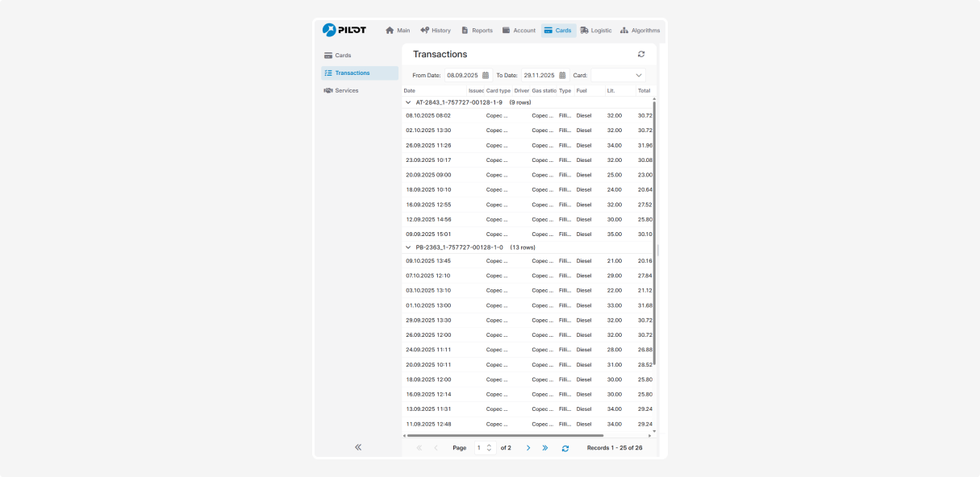Click the page number input field
This screenshot has width=980, height=477.
pyautogui.click(x=482, y=448)
